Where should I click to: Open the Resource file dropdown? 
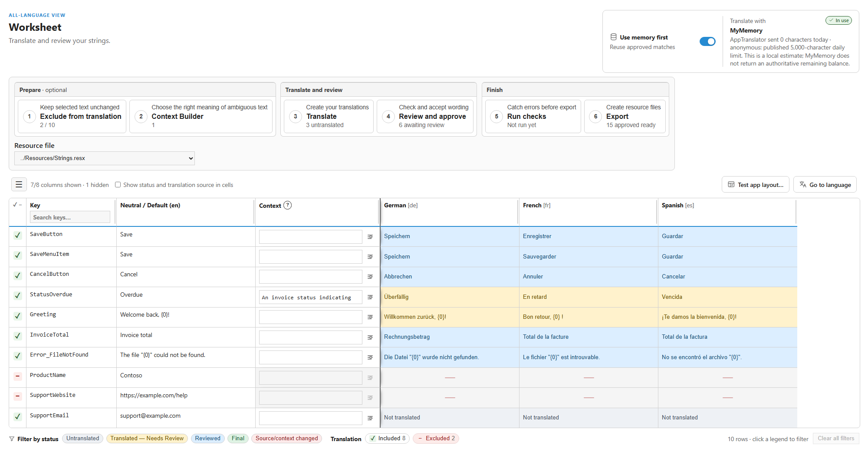pos(105,158)
